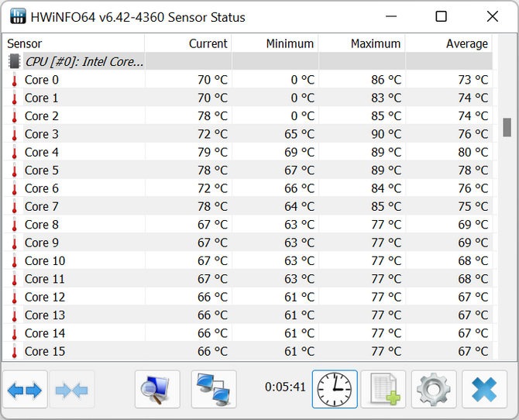Select the Core 7 sensor label
The height and width of the screenshot is (420, 519).
pos(42,207)
